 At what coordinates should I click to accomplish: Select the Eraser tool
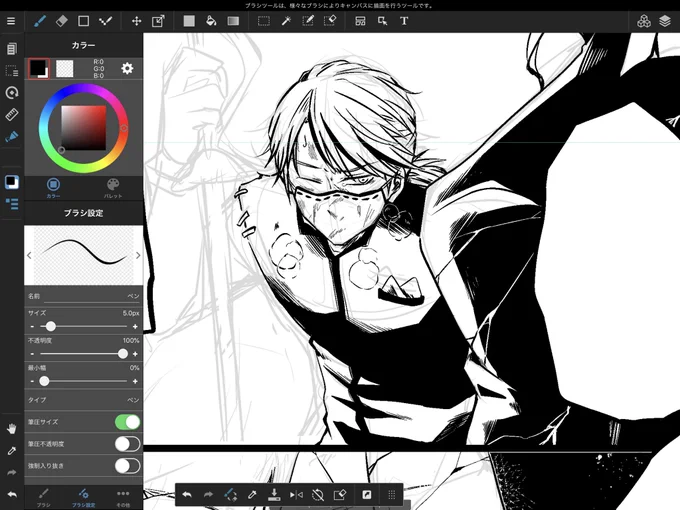point(62,21)
